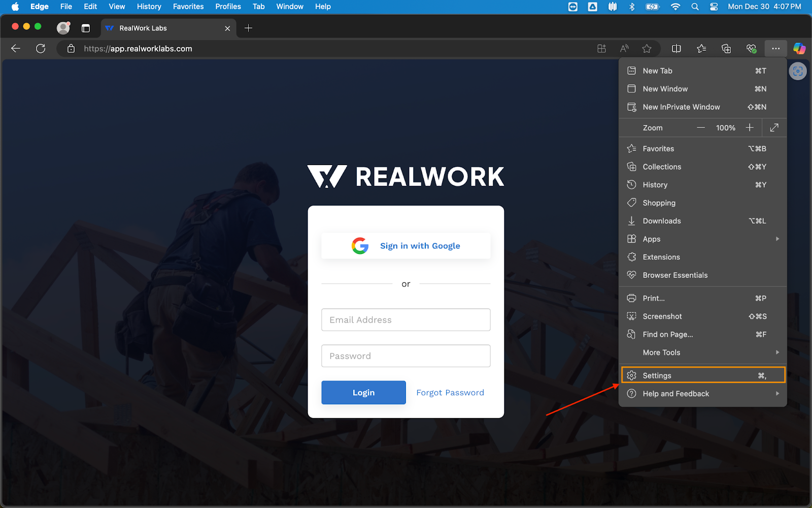
Task: Select New InPrivate Window
Action: tap(703, 107)
